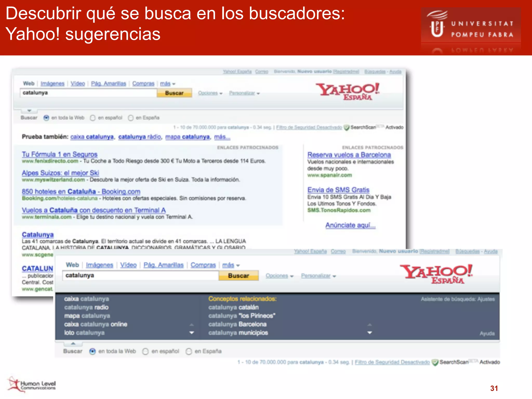Image resolution: width=532 pixels, height=399 pixels.
Task: Click the Human Level Communications logo
Action: 32,384
